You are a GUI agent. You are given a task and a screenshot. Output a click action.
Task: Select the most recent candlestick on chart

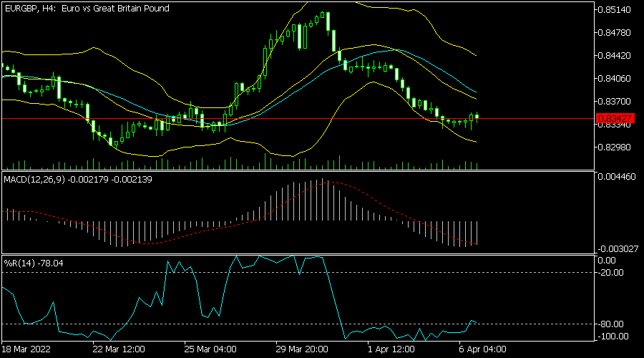[x=477, y=116]
